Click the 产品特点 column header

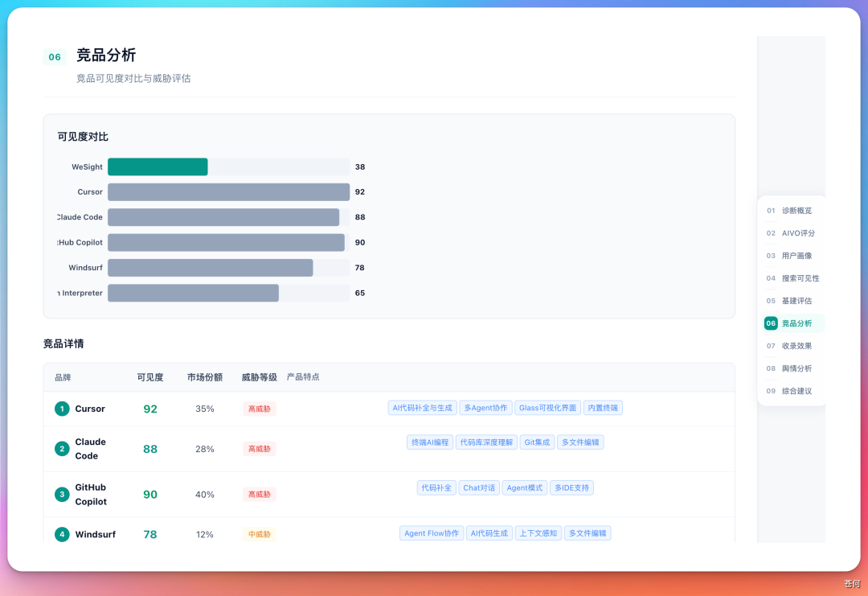[303, 376]
